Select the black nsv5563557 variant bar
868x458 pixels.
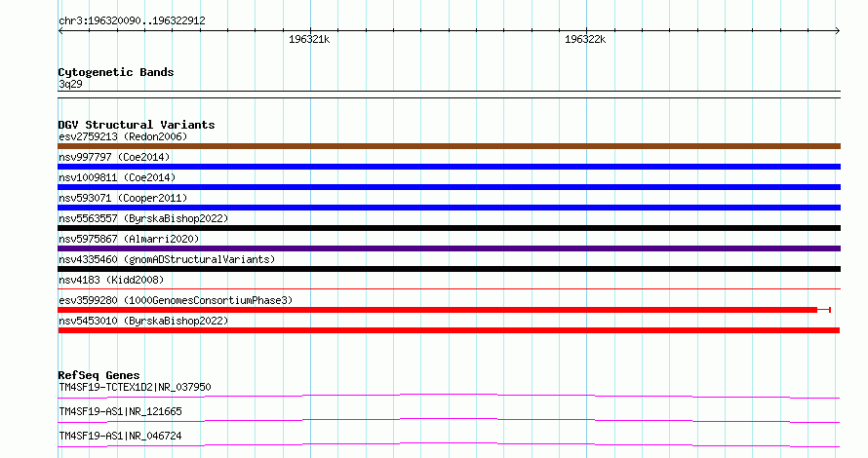point(449,228)
